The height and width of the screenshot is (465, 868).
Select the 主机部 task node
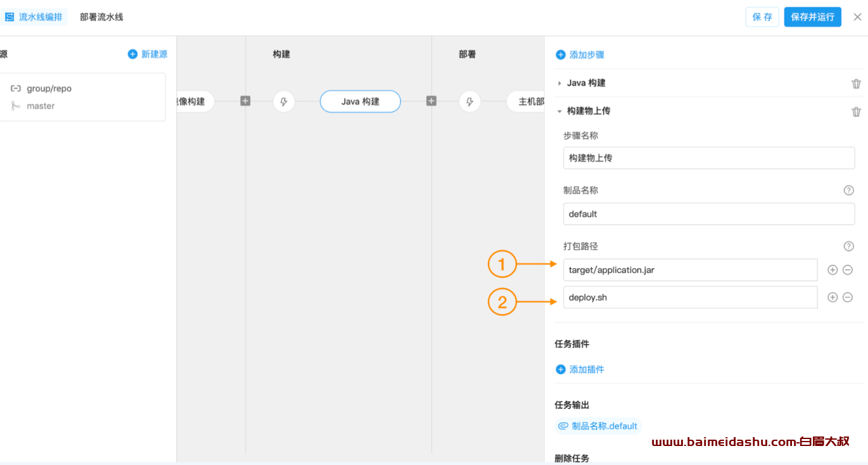(x=526, y=101)
